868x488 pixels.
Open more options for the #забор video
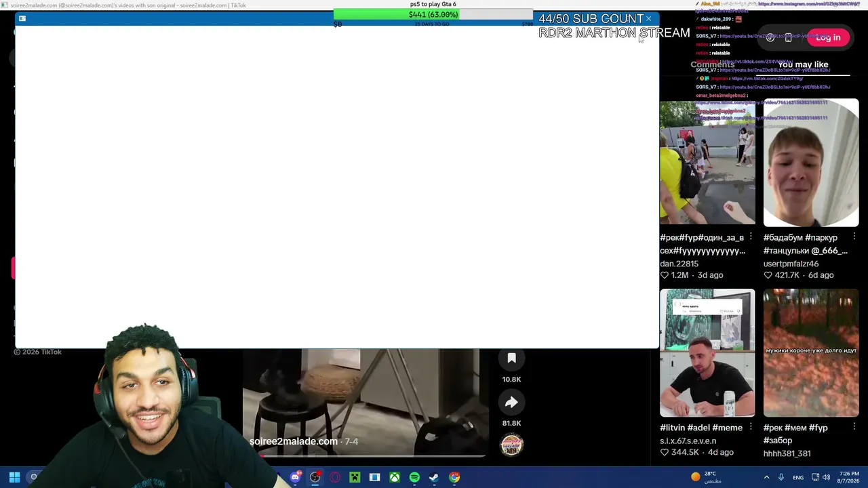(x=854, y=426)
